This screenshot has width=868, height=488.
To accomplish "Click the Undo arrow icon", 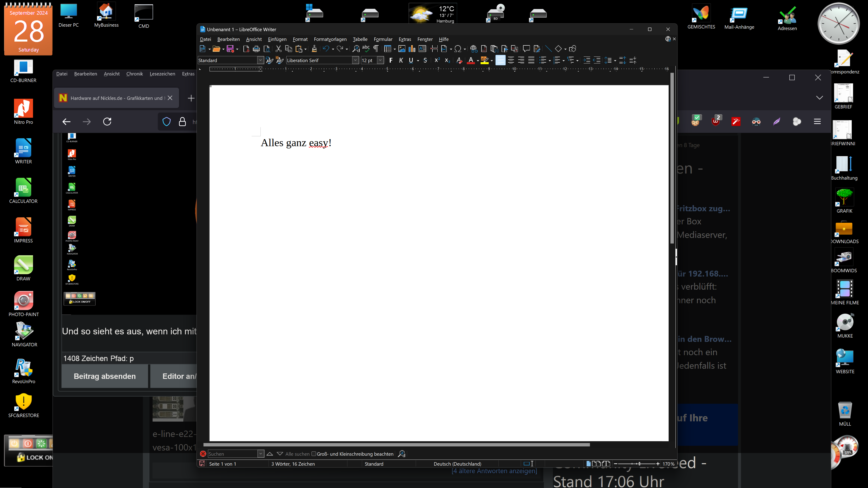I will pos(326,49).
